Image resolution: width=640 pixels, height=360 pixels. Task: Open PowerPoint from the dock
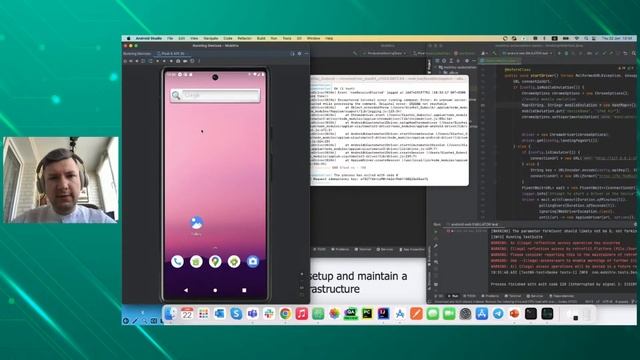pos(514,313)
